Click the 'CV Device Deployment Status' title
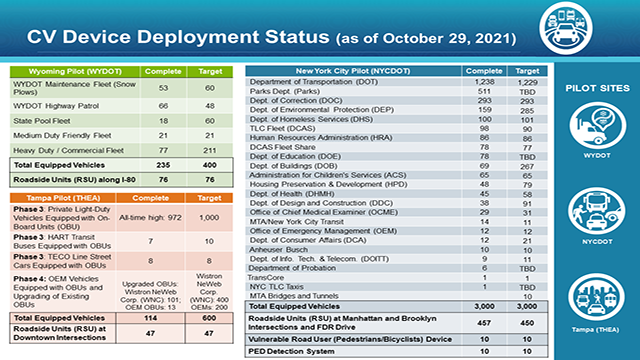Image resolution: width=640 pixels, height=360 pixels. pyautogui.click(x=178, y=37)
